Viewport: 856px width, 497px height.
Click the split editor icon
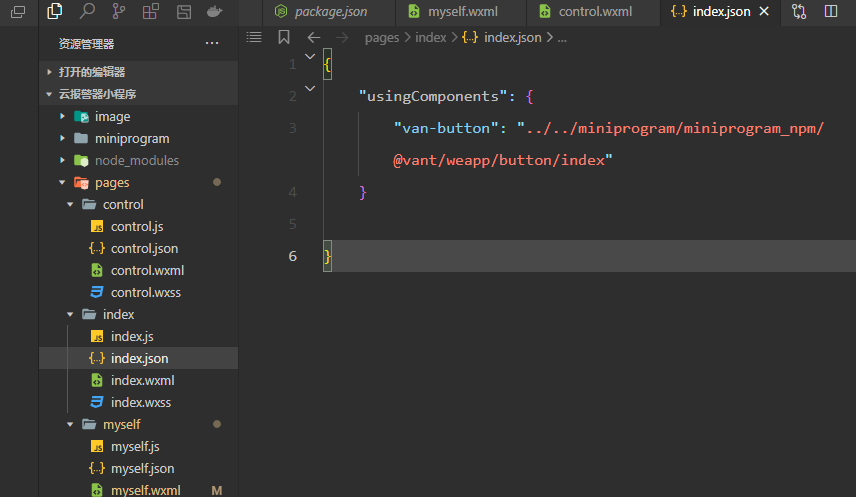(x=831, y=12)
